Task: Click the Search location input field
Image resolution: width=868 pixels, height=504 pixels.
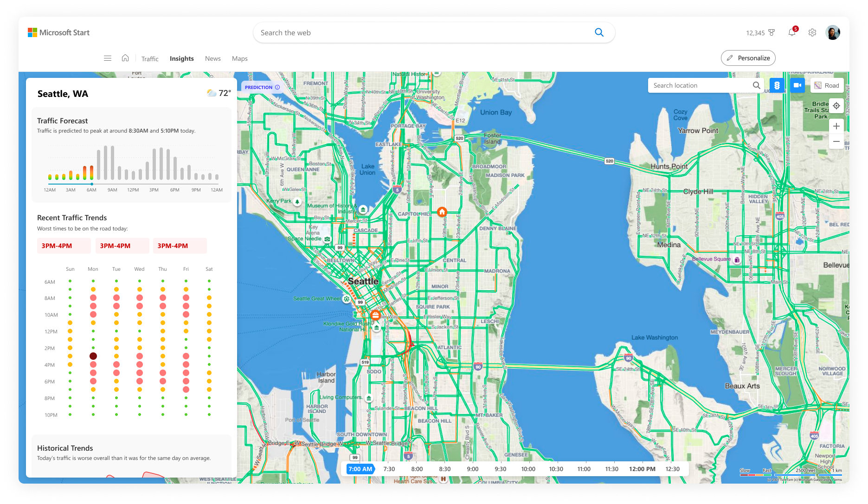Action: (x=701, y=85)
